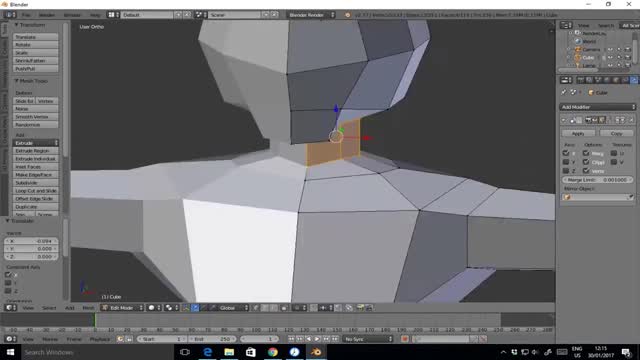The width and height of the screenshot is (640, 360).
Task: Toggle the Vertex Groups option checkbox
Action: click(x=586, y=171)
